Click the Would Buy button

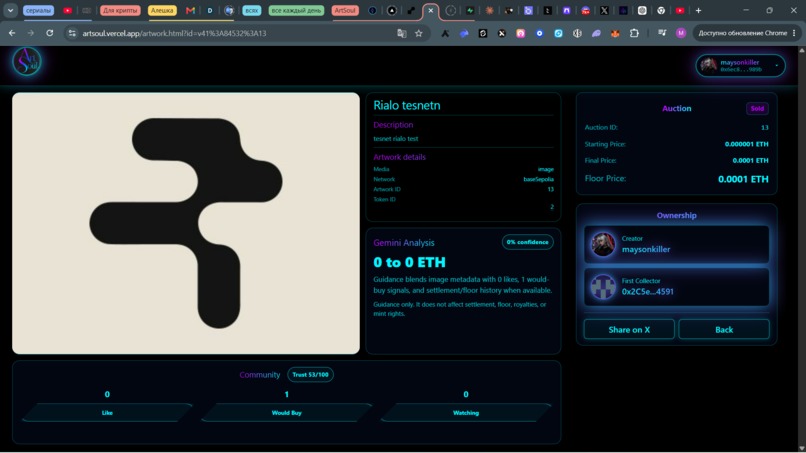pyautogui.click(x=286, y=412)
